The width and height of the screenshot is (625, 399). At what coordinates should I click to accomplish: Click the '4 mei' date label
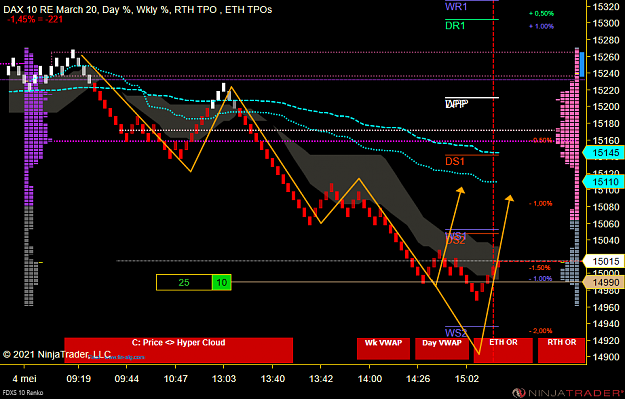pos(24,378)
